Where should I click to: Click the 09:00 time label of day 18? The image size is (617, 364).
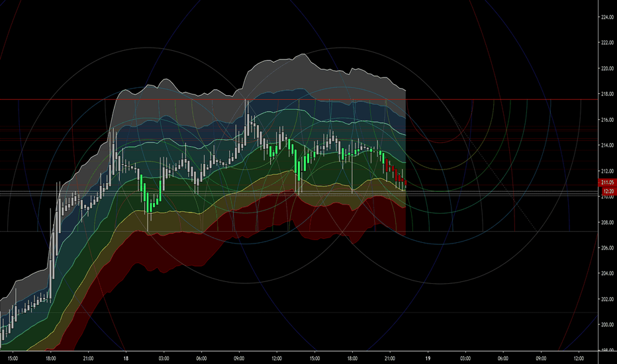click(x=239, y=359)
